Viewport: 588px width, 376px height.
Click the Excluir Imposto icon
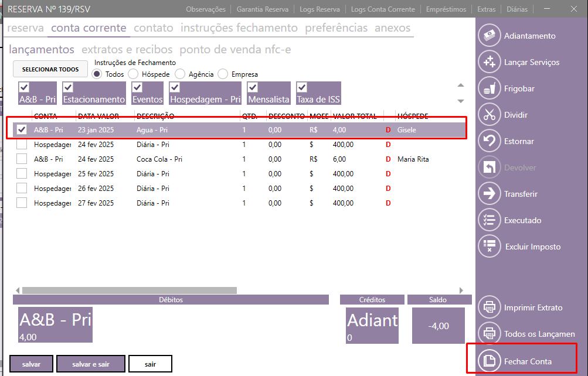coord(489,247)
